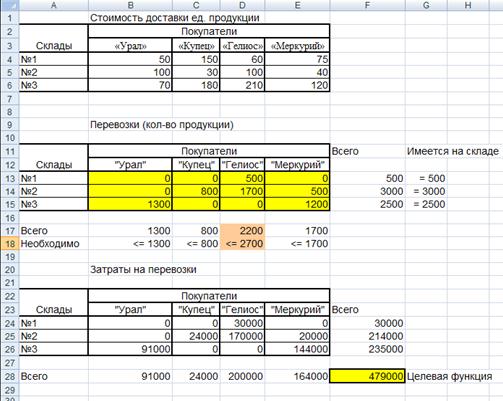The width and height of the screenshot is (503, 401).
Task: Click the select-all corner box
Action: pyautogui.click(x=10, y=5)
